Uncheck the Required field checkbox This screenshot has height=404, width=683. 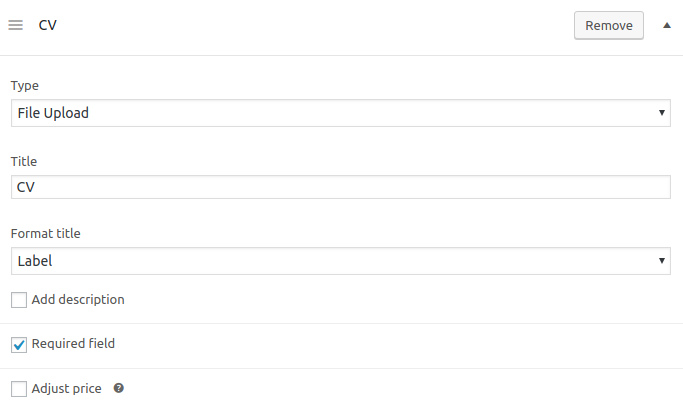[x=19, y=345]
